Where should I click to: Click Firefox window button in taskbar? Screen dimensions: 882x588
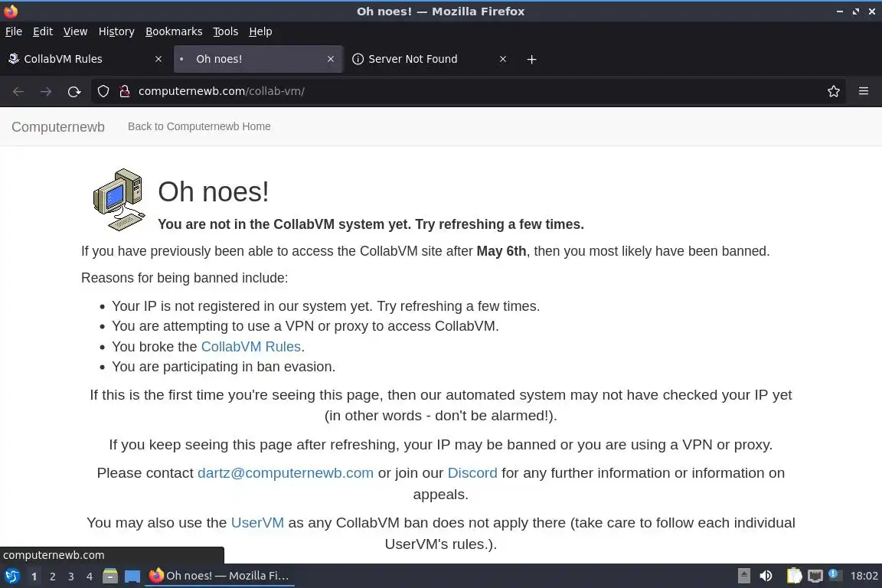click(220, 576)
